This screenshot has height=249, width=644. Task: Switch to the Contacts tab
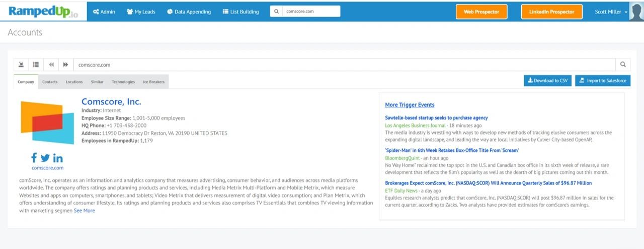pyautogui.click(x=50, y=82)
